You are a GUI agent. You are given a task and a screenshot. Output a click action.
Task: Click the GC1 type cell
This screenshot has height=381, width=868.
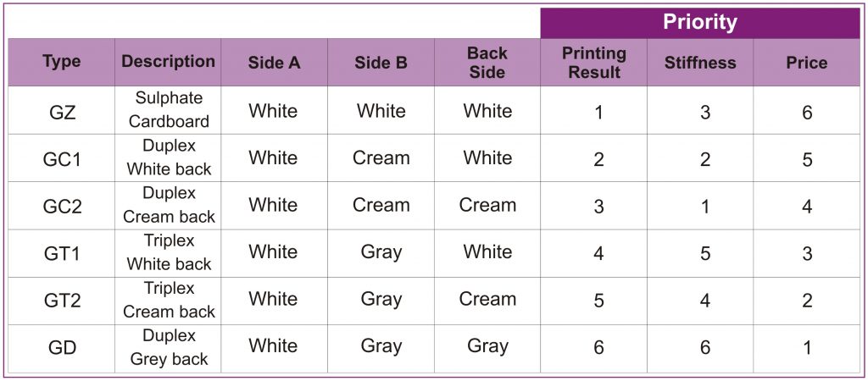click(61, 158)
